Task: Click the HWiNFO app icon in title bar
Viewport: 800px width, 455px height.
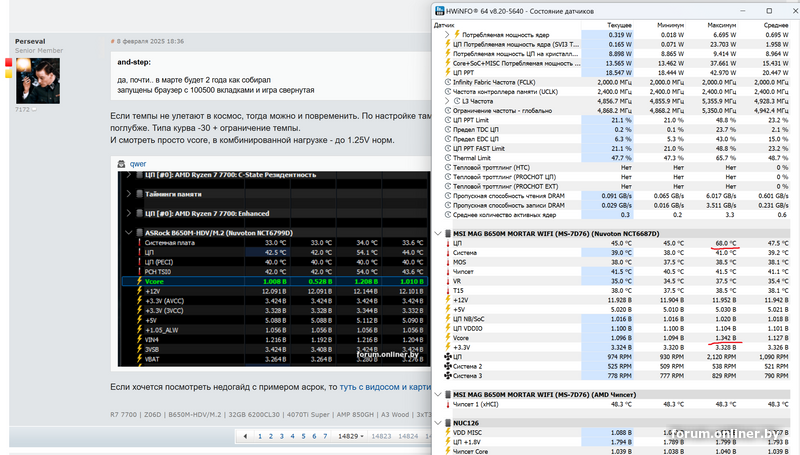Action: [439, 11]
